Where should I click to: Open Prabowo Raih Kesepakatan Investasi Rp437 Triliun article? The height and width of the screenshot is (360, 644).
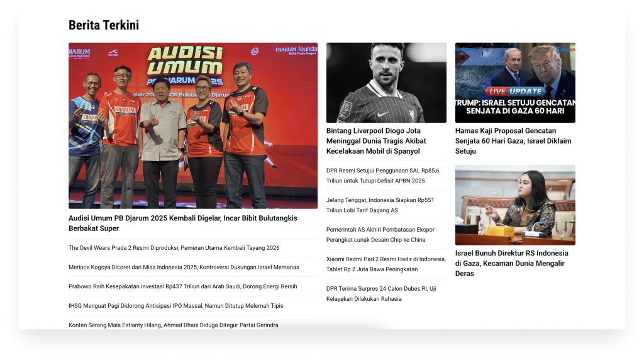(183, 286)
